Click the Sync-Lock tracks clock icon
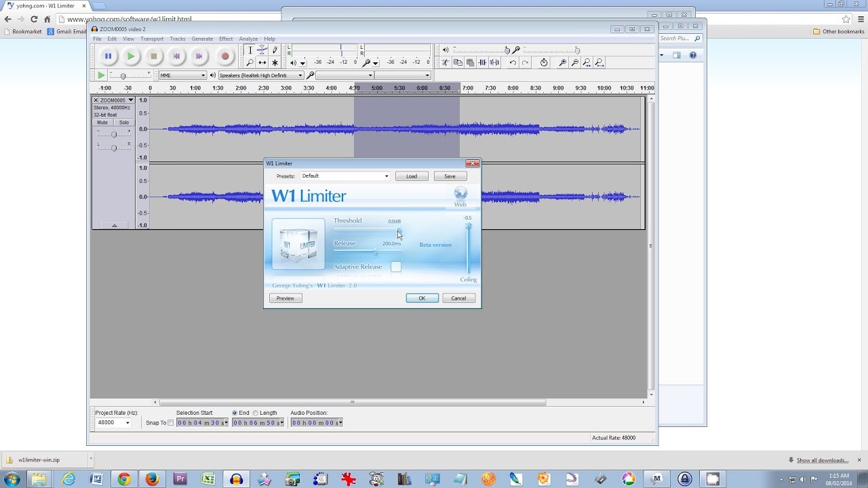 [544, 62]
